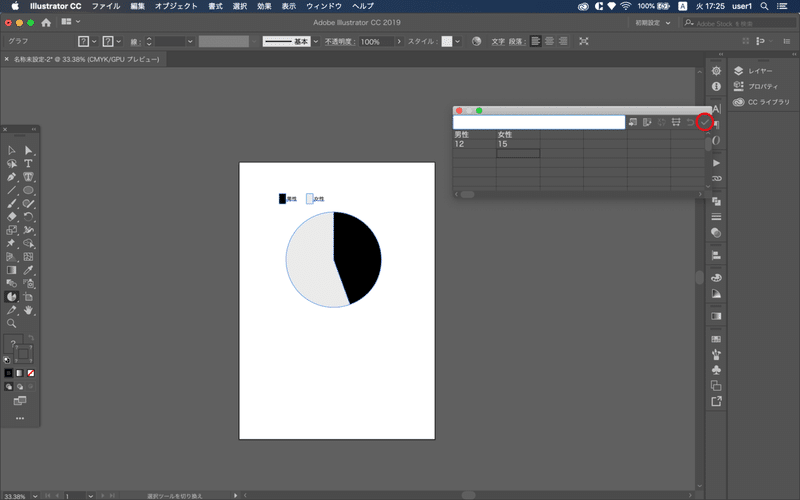
Task: Set None fill mode red slash
Action: click(31, 373)
